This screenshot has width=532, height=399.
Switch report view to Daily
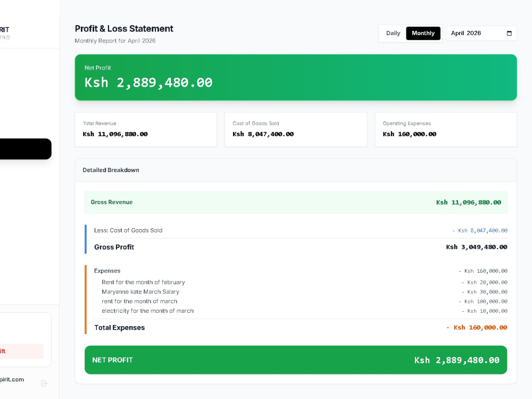pos(393,33)
